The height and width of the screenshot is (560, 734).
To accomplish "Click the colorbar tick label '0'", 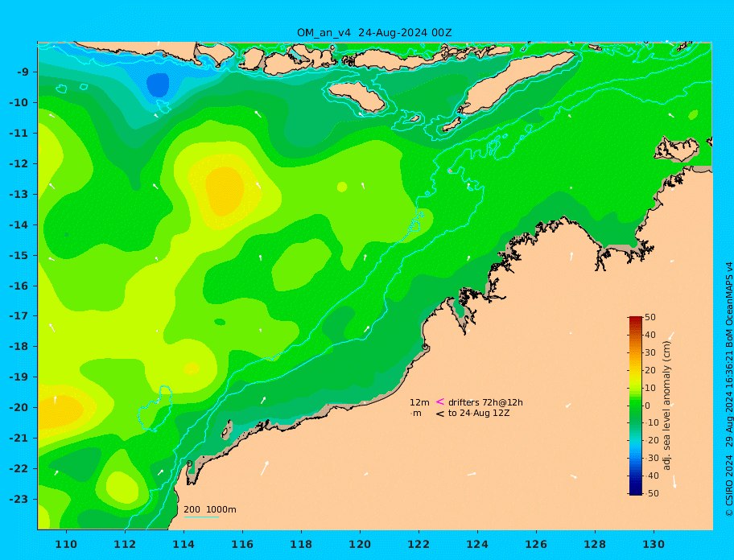I will click(x=648, y=406).
